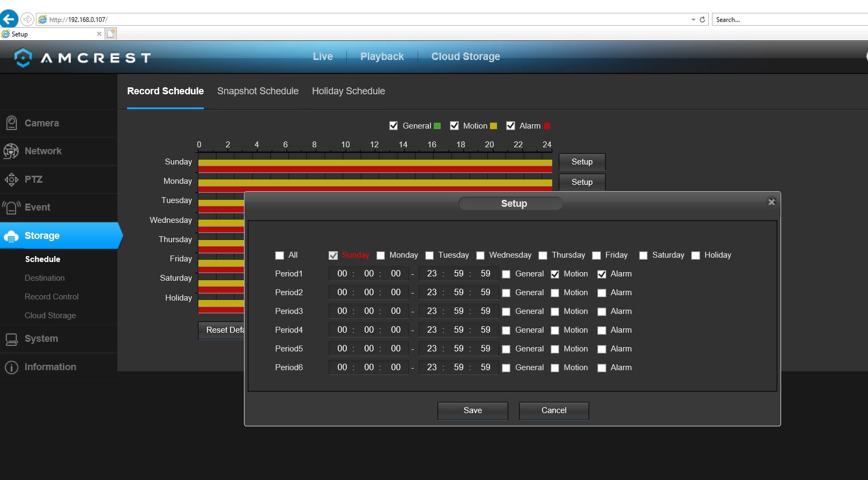Viewport: 868px width, 480px height.
Task: Open the Playback menu
Action: 382,56
